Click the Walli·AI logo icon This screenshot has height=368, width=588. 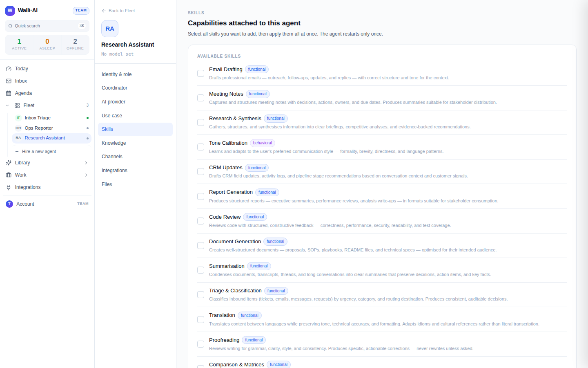[x=10, y=11]
